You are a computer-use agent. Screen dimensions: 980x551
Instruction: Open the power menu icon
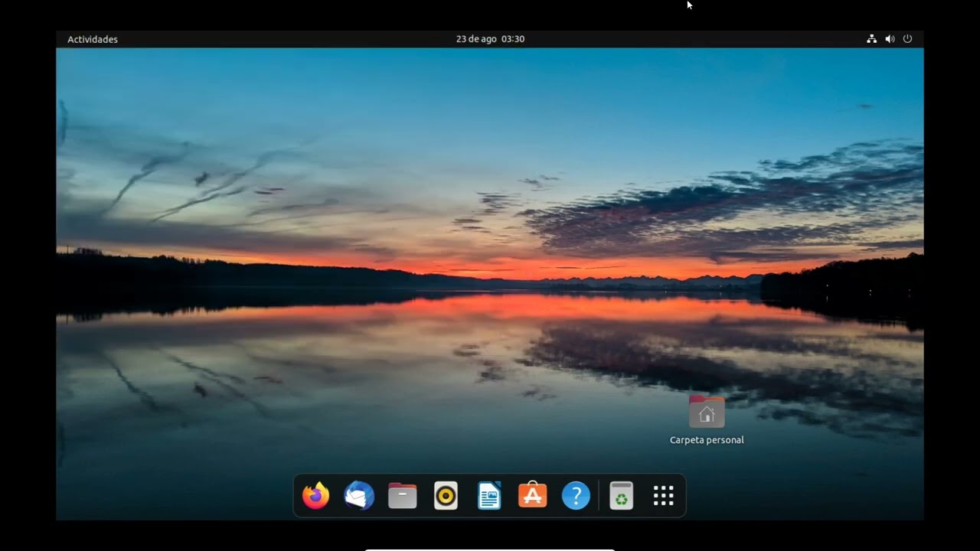[x=907, y=39]
